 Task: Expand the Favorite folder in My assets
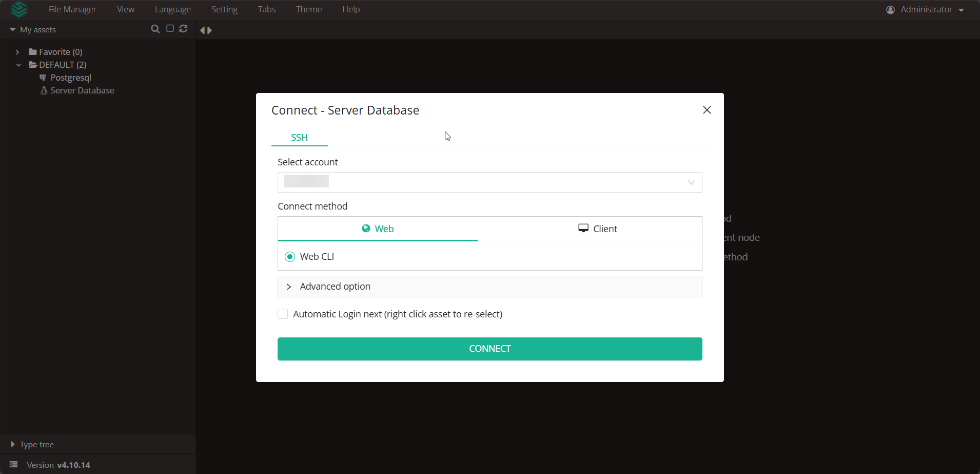pyautogui.click(x=17, y=51)
